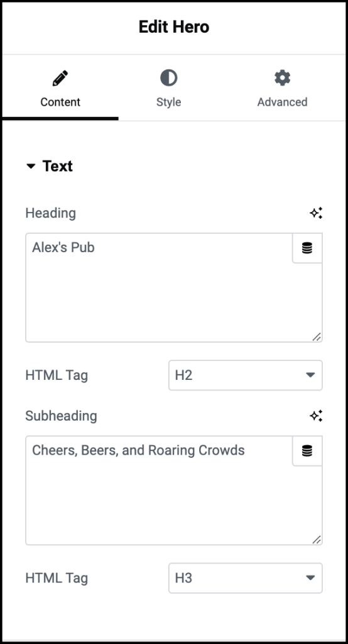The height and width of the screenshot is (644, 348).
Task: Click the gear icon for Advanced
Action: point(282,77)
